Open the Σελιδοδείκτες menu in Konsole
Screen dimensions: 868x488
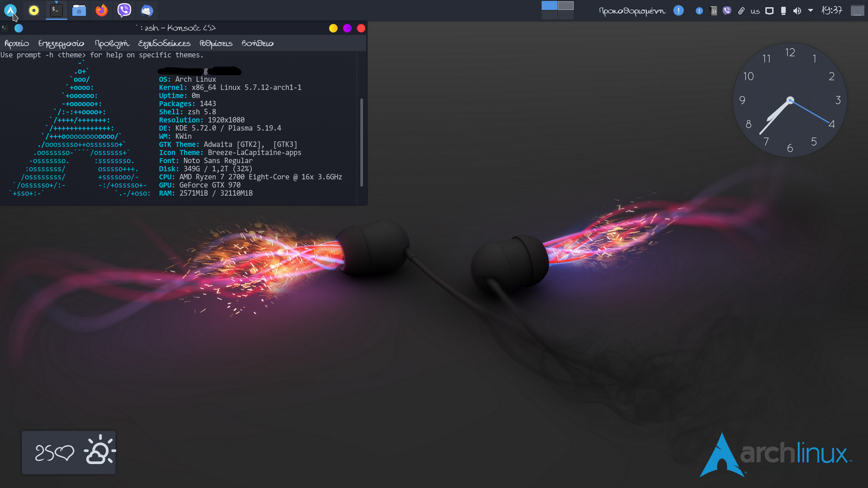(164, 43)
